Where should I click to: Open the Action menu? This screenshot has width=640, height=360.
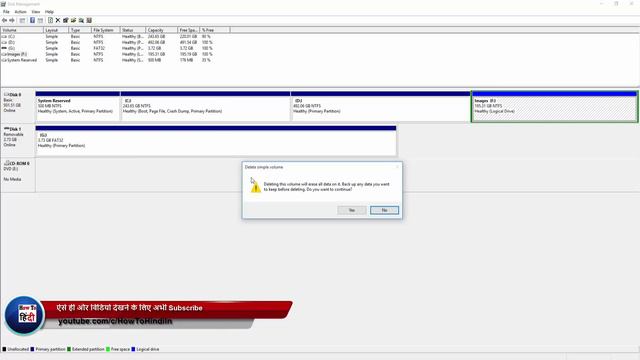pyautogui.click(x=20, y=12)
